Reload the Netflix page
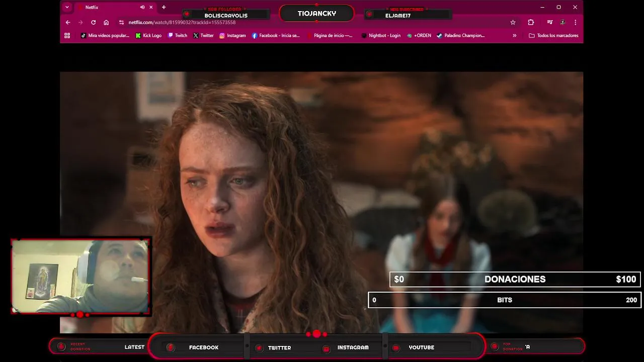 [x=93, y=22]
